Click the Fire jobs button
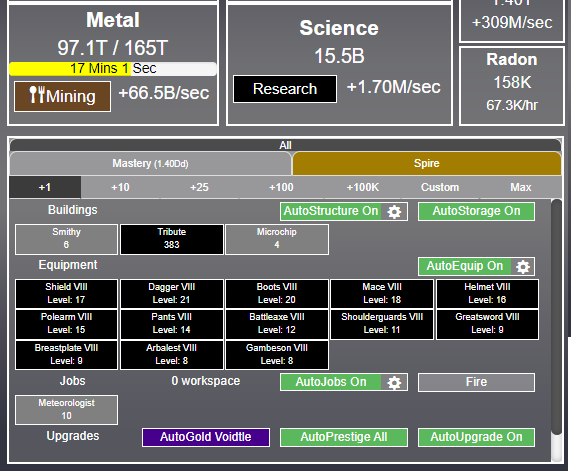The width and height of the screenshot is (571, 471). 476,382
